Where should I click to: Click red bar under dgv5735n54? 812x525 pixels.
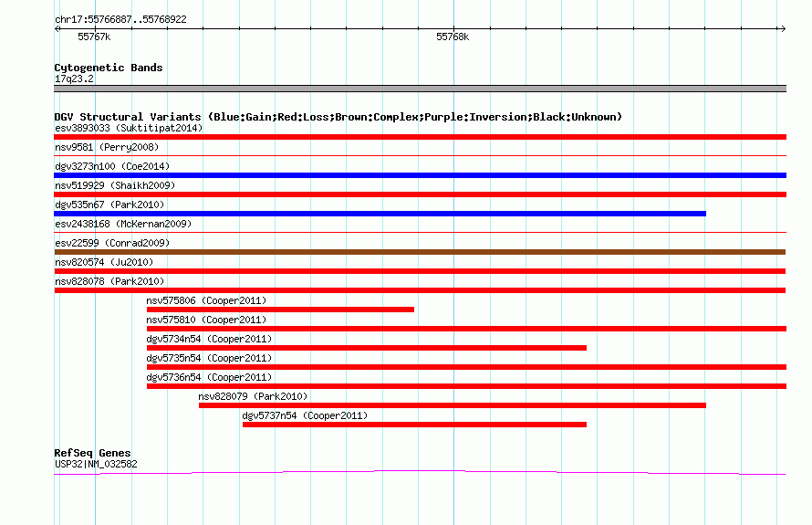click(x=466, y=367)
